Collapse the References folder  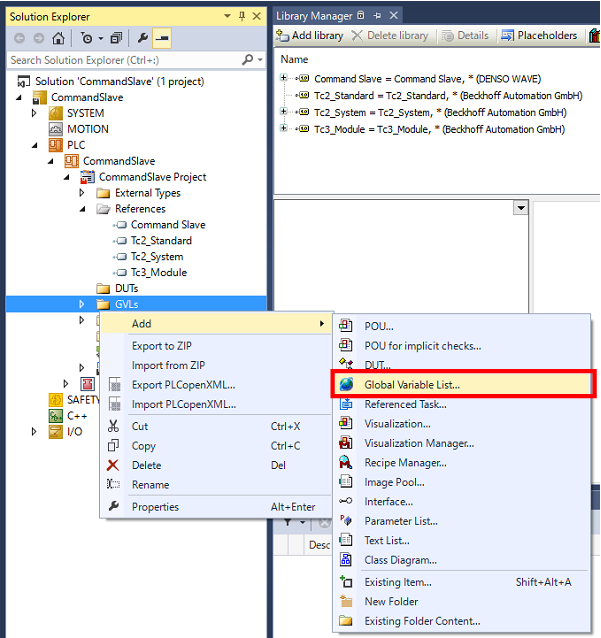(x=82, y=209)
